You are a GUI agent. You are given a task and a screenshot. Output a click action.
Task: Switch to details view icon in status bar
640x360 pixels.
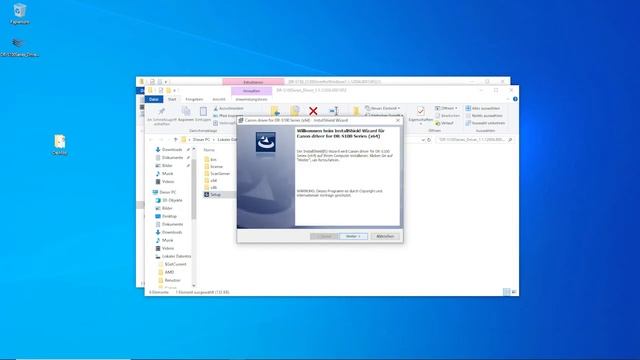(x=507, y=292)
